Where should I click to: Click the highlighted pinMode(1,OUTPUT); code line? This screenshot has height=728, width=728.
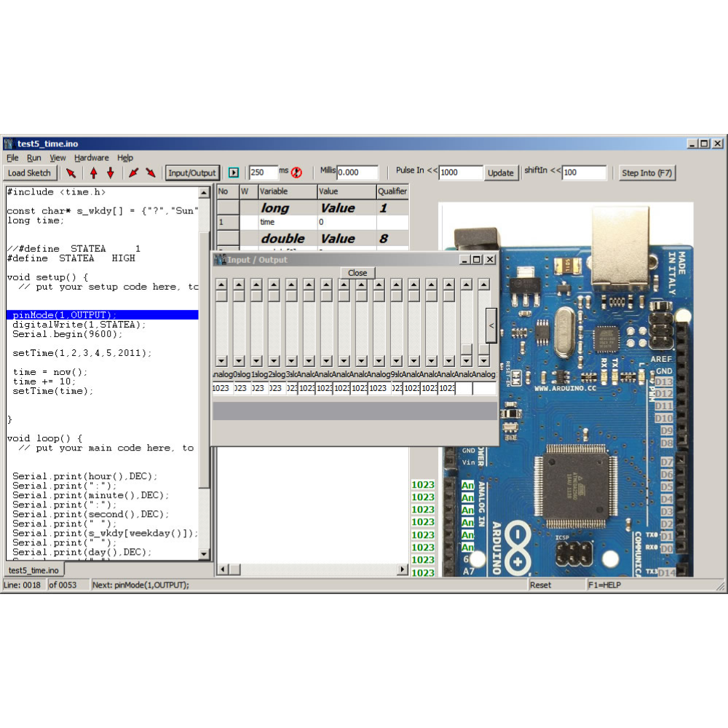pos(103,314)
